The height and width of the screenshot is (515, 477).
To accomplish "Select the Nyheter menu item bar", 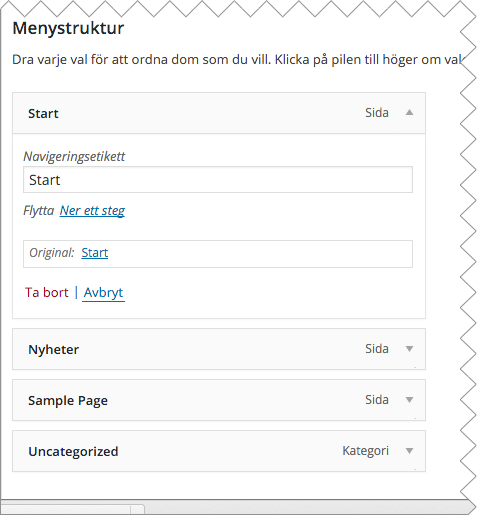I will [219, 349].
